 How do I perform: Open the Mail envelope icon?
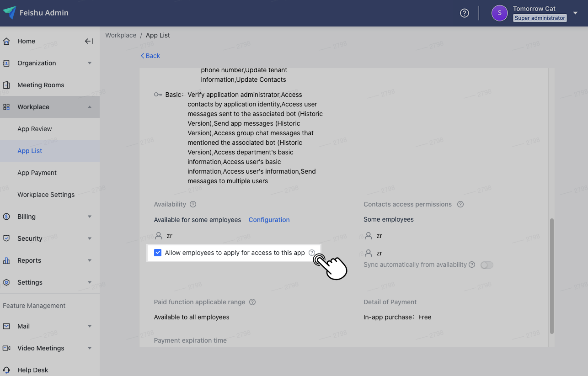(x=6, y=326)
